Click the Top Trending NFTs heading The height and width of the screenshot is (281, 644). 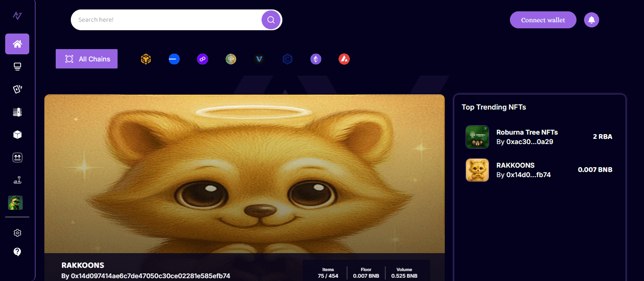pyautogui.click(x=494, y=107)
